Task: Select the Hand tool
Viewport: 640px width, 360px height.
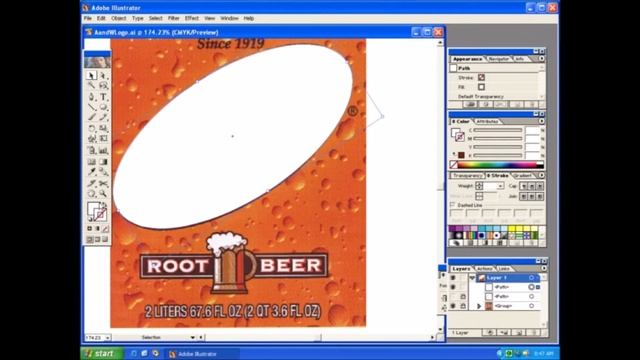Action: pos(92,193)
